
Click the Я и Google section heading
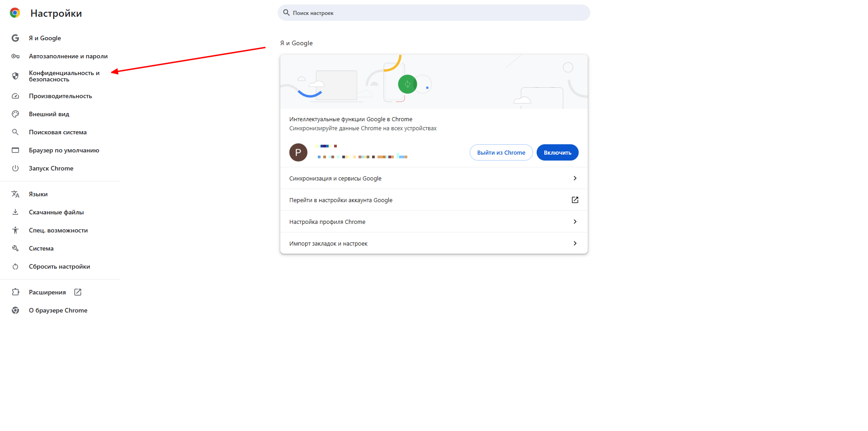(297, 43)
